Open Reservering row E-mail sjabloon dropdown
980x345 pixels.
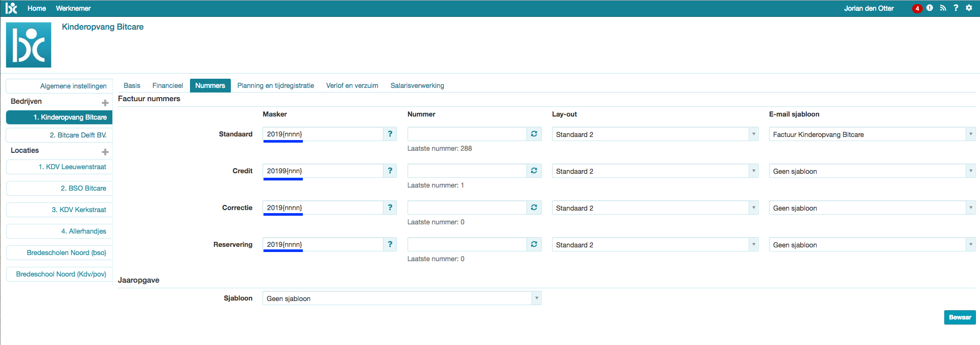pos(872,245)
